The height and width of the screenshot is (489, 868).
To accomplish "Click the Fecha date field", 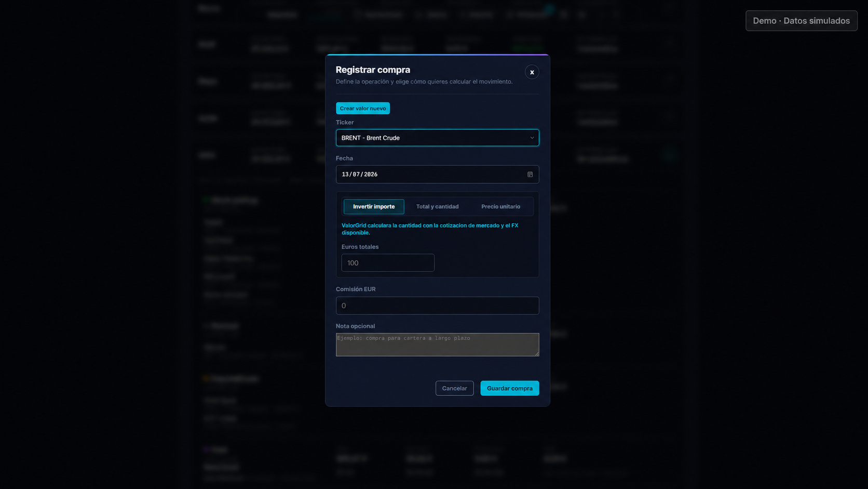I will click(437, 174).
